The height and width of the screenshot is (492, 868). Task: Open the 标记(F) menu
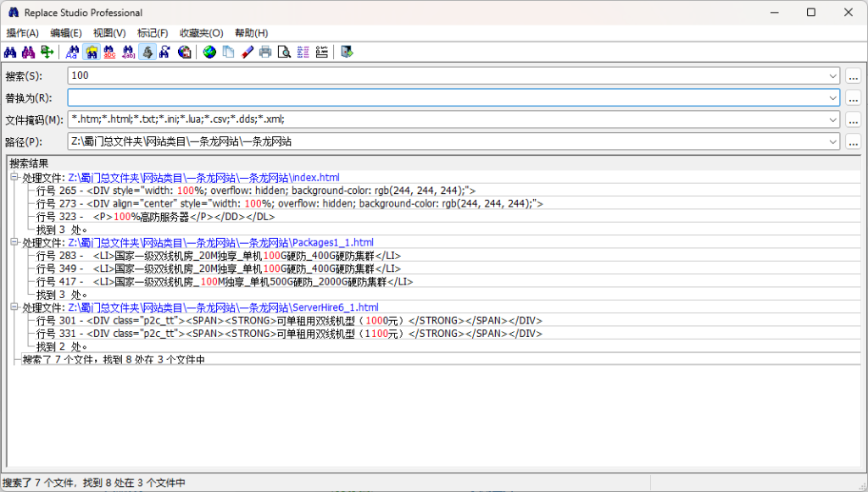(153, 33)
